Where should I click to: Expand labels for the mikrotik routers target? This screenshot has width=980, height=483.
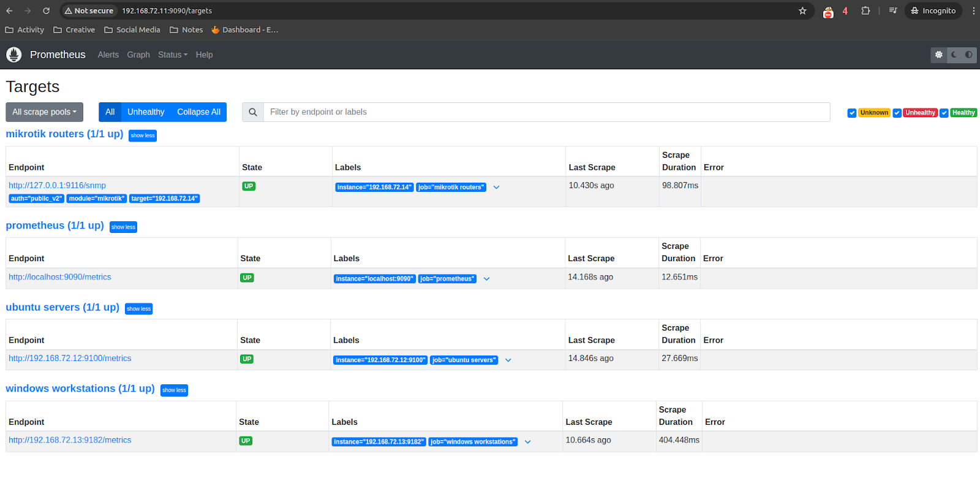click(496, 188)
